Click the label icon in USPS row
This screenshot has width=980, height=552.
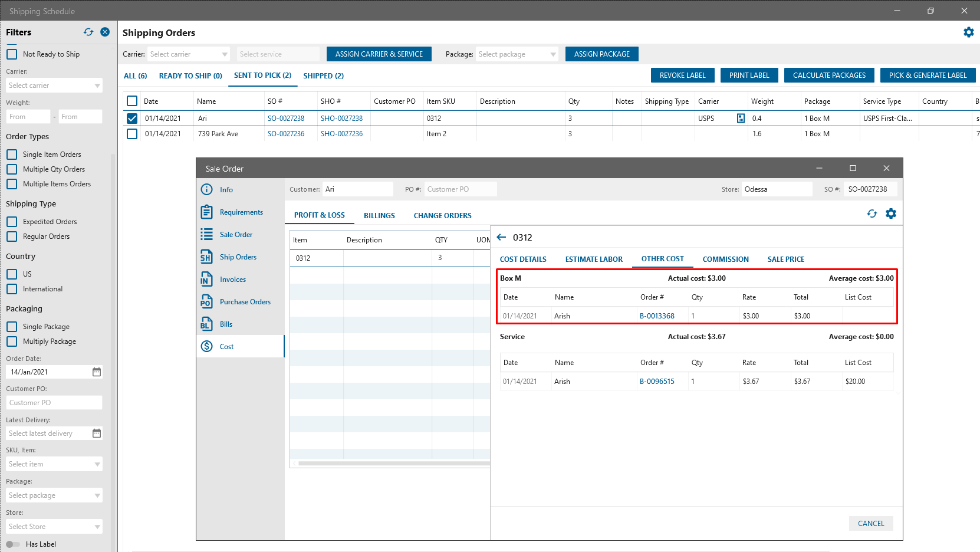coord(741,119)
